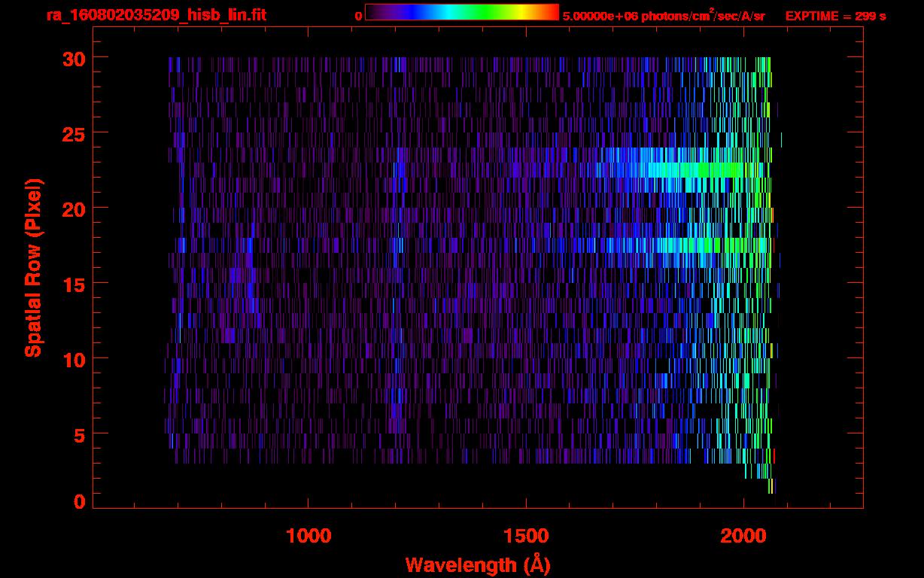
Task: Click the color bar minimum label 0
Action: tap(358, 17)
